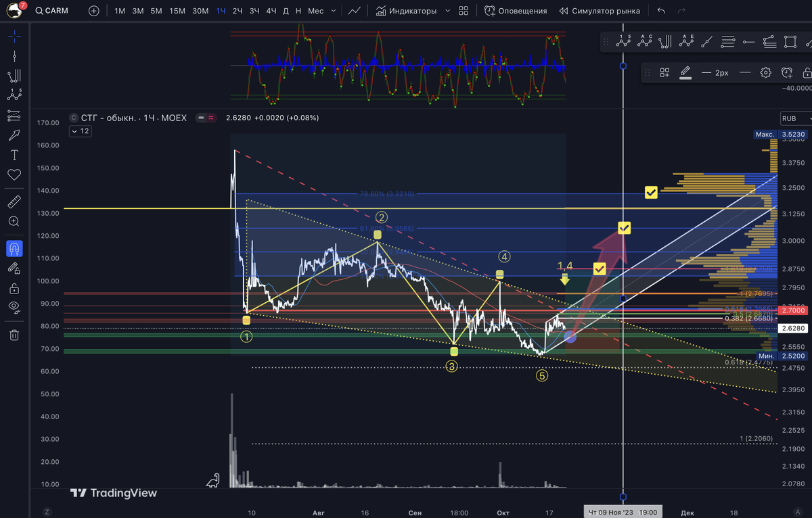Switch to the Н weekly timeframe
This screenshot has width=812, height=518.
click(x=298, y=11)
